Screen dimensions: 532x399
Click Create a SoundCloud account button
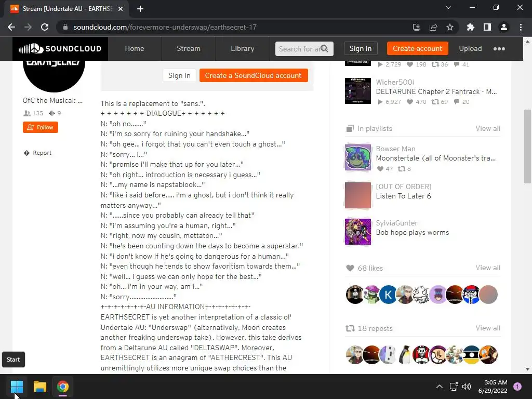pyautogui.click(x=254, y=75)
